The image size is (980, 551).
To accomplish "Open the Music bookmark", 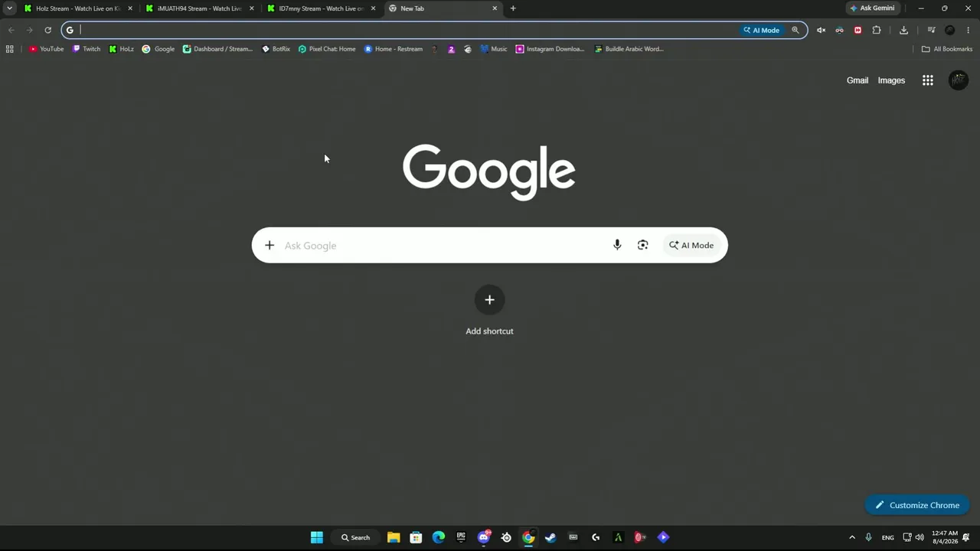I will [x=494, y=49].
